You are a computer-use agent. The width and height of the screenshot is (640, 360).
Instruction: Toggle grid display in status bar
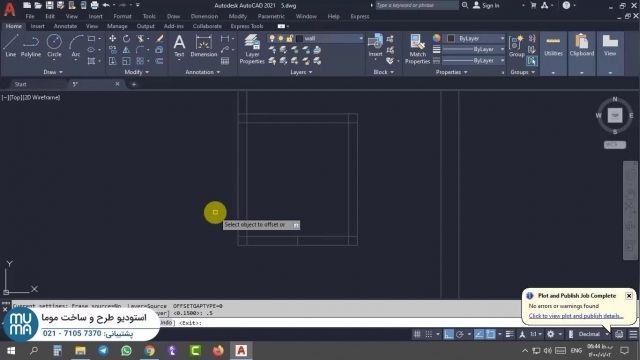click(417, 334)
